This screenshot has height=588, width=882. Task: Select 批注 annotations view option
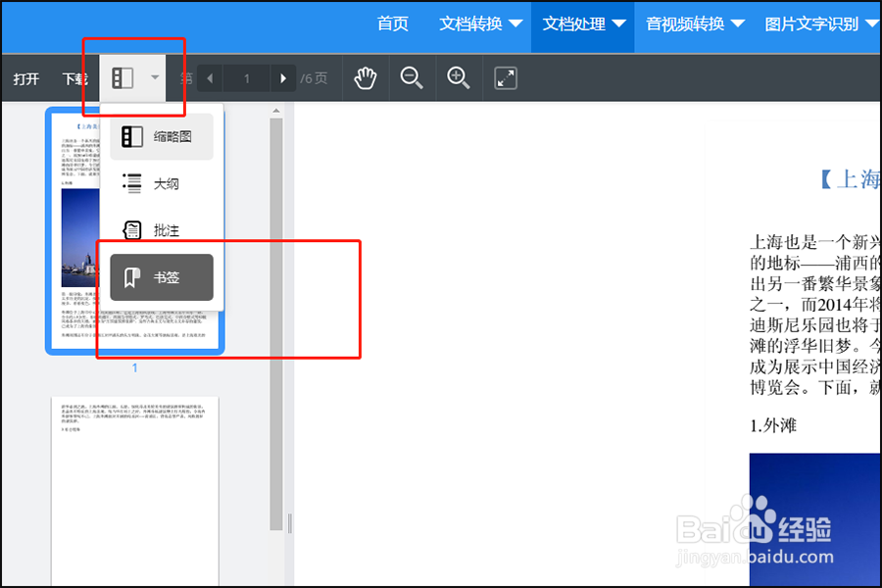pos(162,230)
